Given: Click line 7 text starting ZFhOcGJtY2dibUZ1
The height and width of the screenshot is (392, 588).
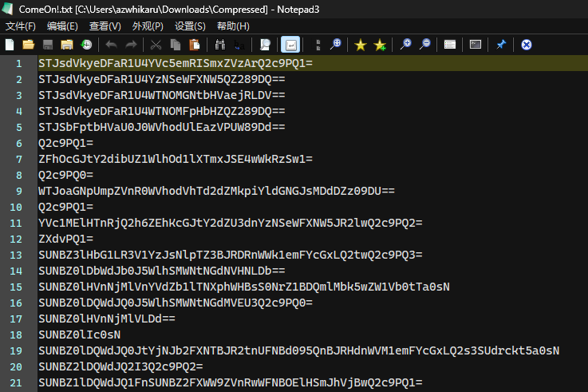Looking at the screenshot, I should click(176, 159).
